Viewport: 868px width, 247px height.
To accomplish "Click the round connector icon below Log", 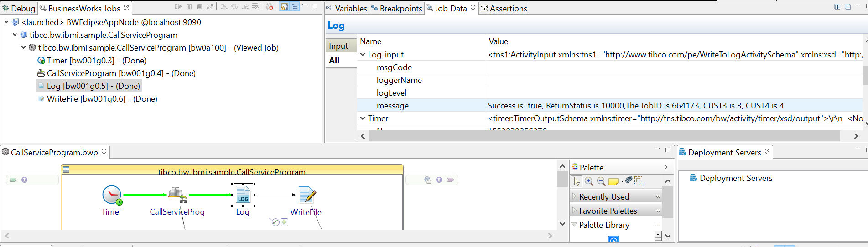I will coord(275,222).
